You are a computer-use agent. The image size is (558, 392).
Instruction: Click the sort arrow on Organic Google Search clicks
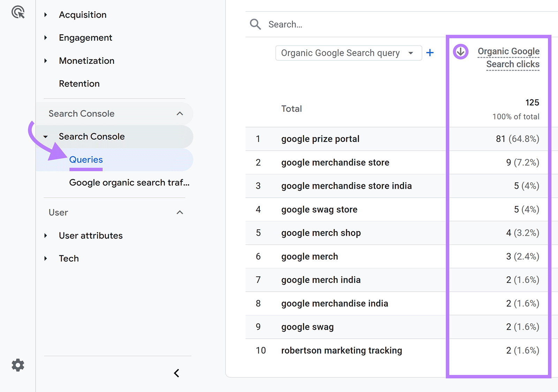460,51
